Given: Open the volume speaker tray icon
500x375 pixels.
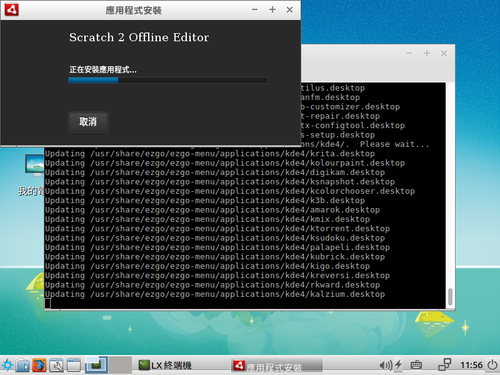Looking at the screenshot, I should 386,365.
